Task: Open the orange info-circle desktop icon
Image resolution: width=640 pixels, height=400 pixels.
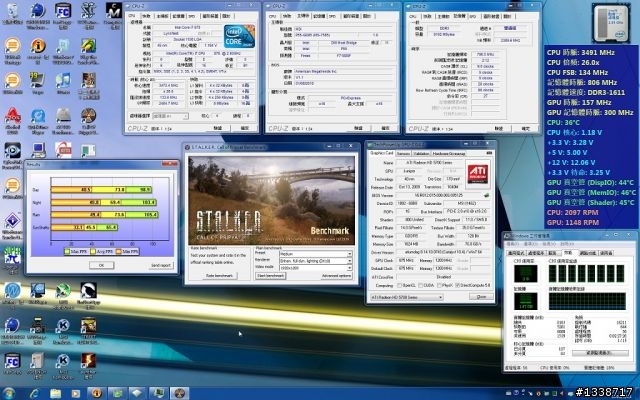Action: pyautogui.click(x=38, y=46)
